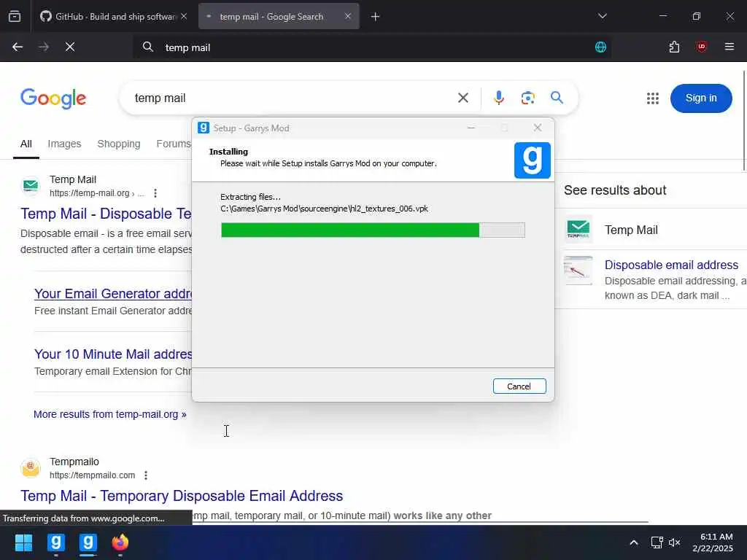Click the Sign in button
Viewport: 747px width, 560px height.
click(x=701, y=98)
